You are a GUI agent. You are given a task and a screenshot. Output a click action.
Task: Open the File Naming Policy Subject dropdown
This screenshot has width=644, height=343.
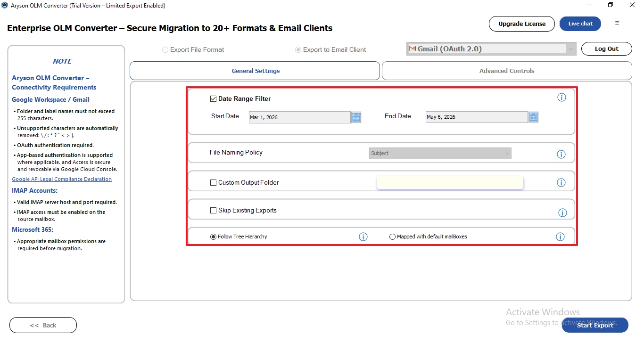coord(440,153)
